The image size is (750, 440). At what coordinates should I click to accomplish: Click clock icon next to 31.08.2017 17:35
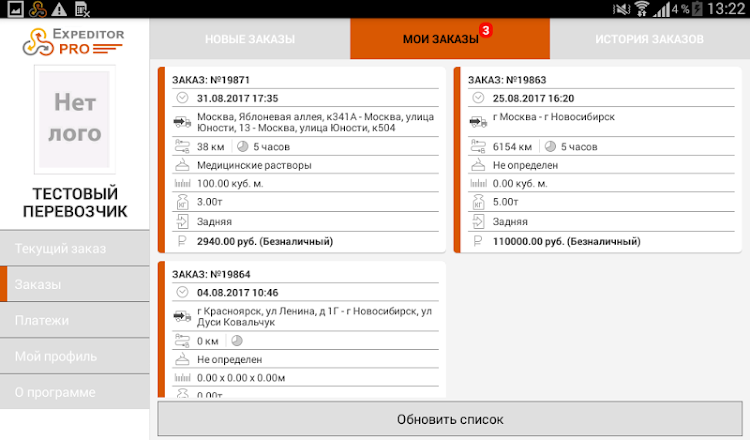pos(182,98)
